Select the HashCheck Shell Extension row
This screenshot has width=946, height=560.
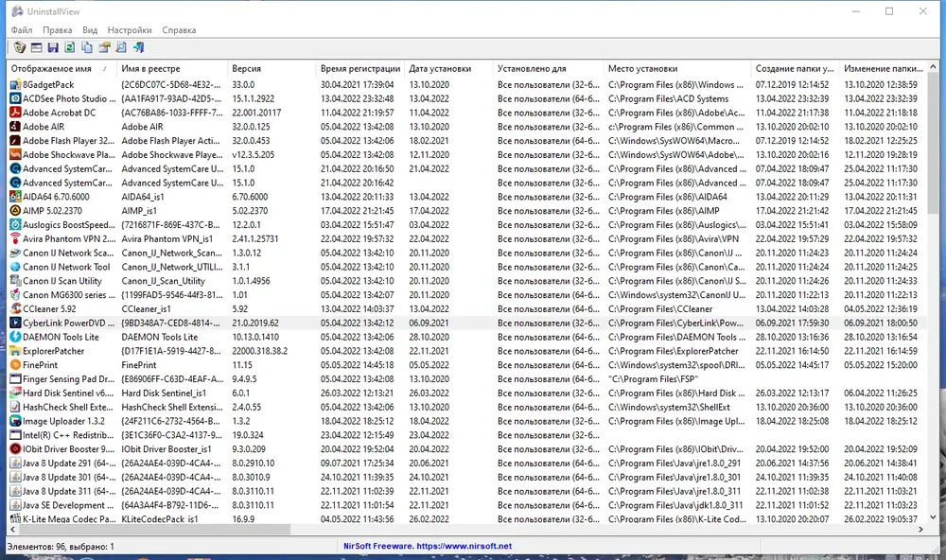point(467,407)
